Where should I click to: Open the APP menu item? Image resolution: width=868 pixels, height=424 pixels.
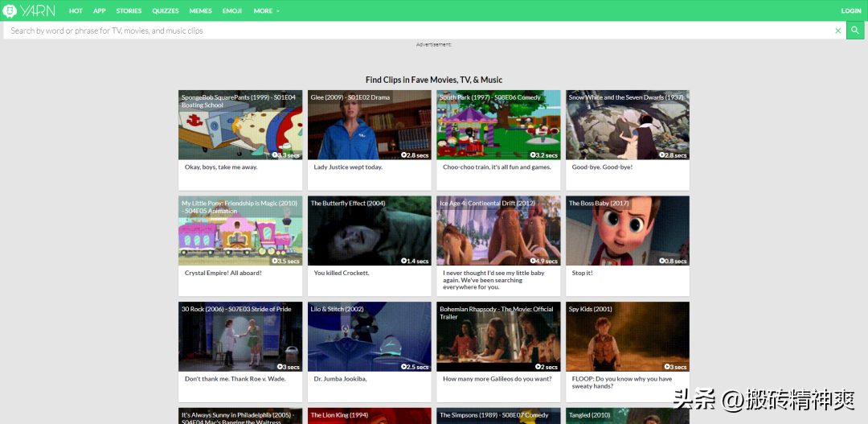pyautogui.click(x=100, y=11)
